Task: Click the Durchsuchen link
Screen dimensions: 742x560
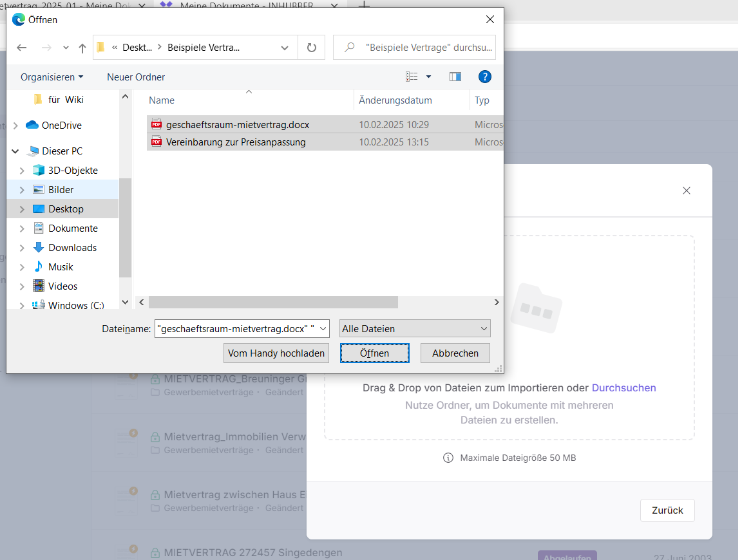Action: [x=623, y=388]
